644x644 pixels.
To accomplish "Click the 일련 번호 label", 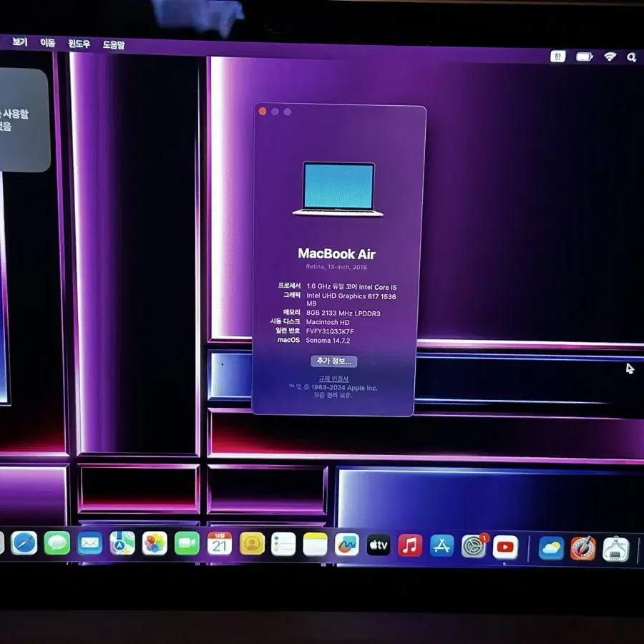I will click(288, 330).
